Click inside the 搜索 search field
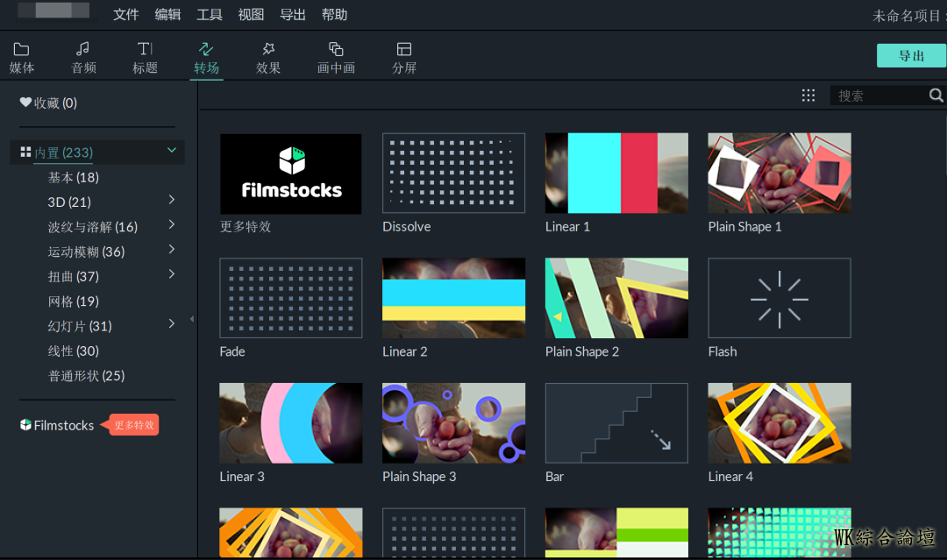 879,96
